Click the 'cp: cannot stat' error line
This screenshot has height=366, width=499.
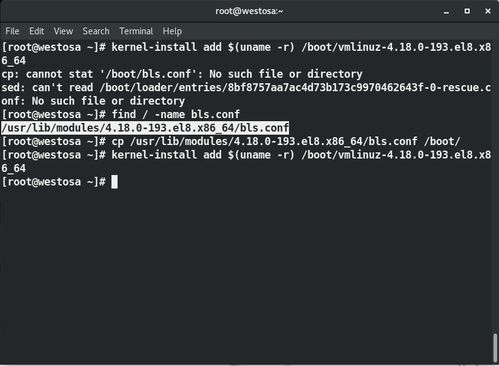pos(182,74)
